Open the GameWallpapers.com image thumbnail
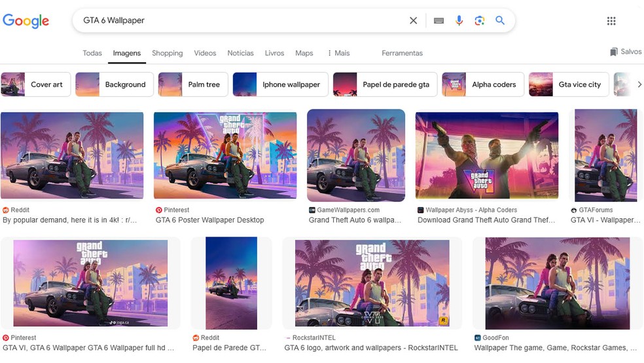Image resolution: width=644 pixels, height=363 pixels. (356, 155)
